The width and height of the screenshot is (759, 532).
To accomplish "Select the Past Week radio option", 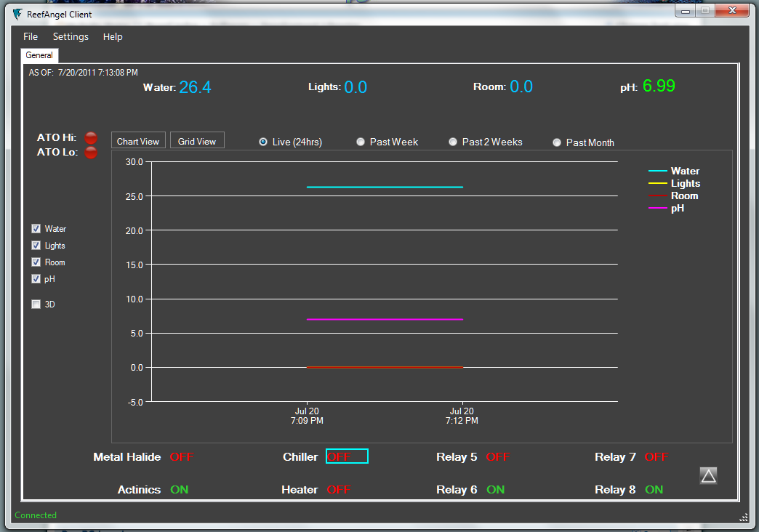I will (x=361, y=142).
